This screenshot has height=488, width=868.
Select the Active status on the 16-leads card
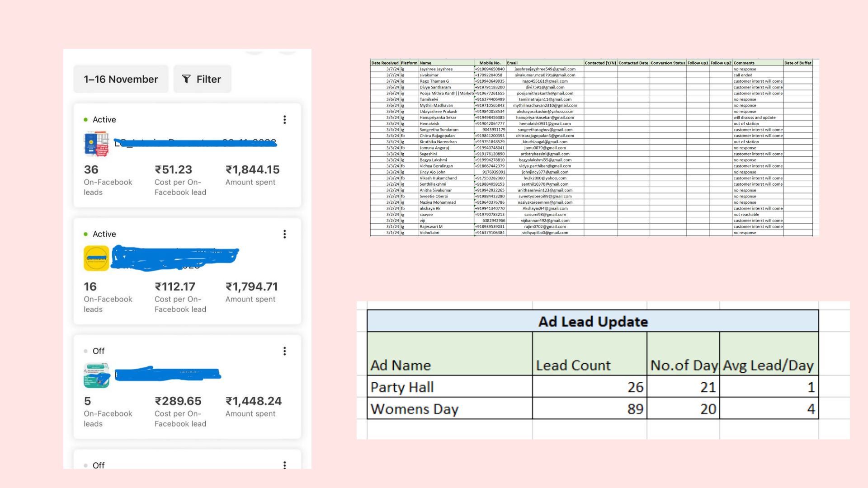100,234
